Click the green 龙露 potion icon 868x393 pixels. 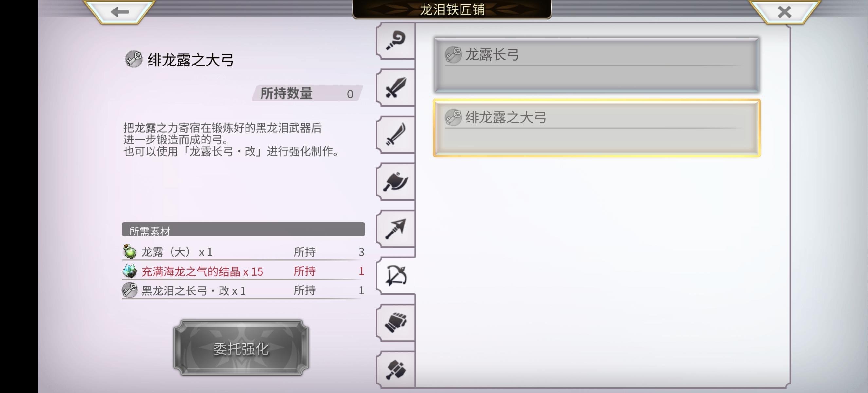[x=130, y=252]
